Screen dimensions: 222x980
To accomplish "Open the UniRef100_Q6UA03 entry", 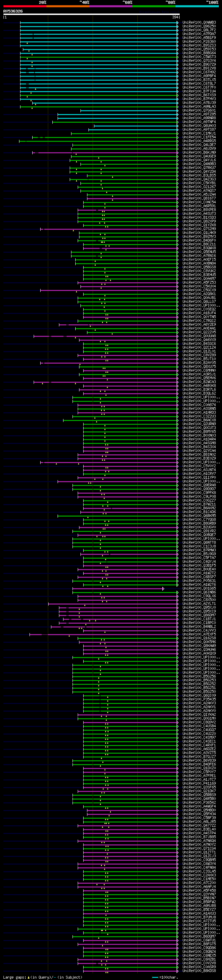I will tap(199, 125).
